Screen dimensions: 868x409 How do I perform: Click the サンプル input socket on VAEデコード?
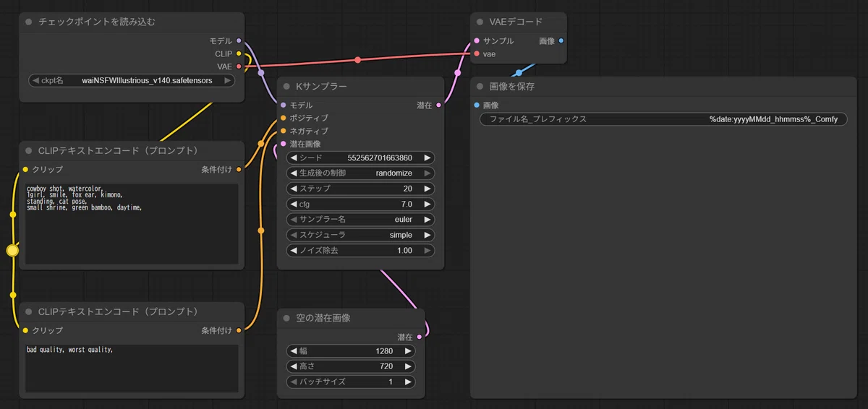point(476,41)
